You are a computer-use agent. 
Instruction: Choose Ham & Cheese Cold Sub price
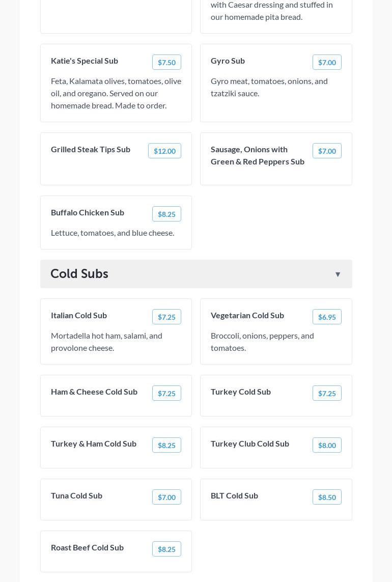pyautogui.click(x=166, y=393)
